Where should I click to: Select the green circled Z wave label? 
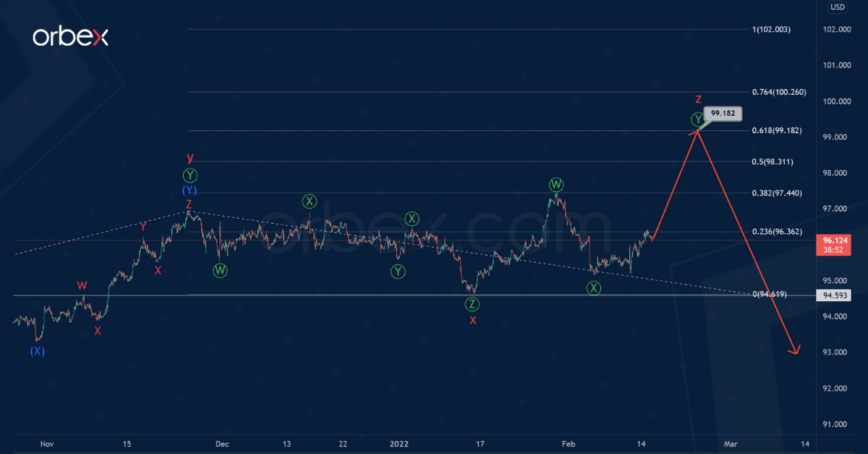[472, 304]
